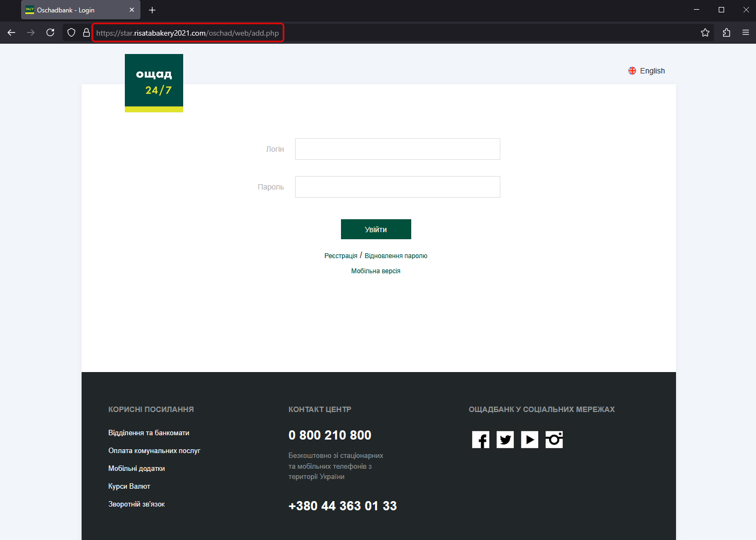Reload the page with refresh icon

50,33
